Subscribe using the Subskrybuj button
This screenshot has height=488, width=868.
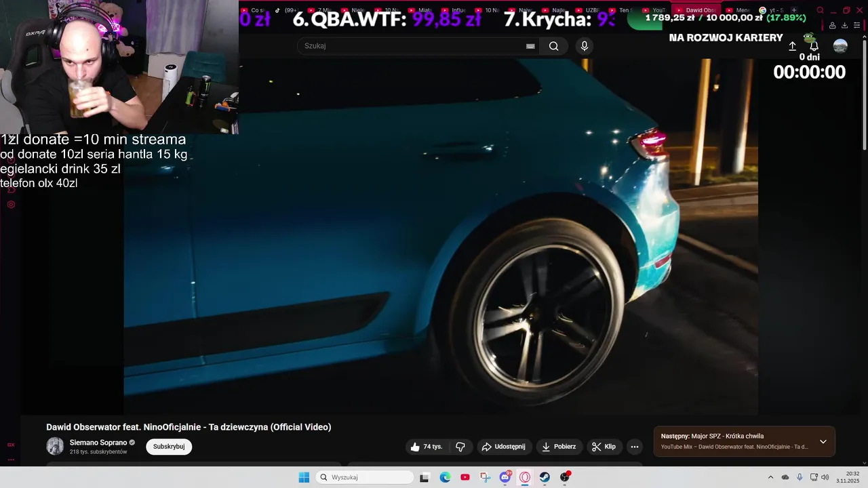169,447
